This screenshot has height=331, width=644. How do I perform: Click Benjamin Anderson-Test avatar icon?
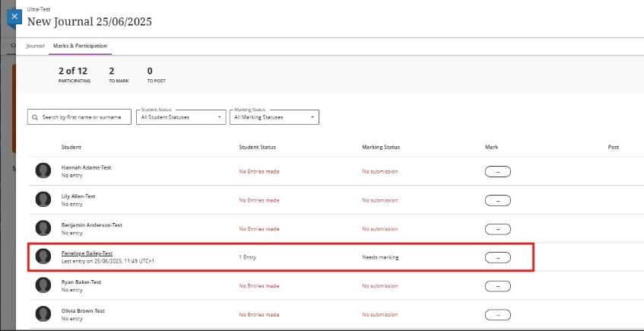(x=43, y=228)
